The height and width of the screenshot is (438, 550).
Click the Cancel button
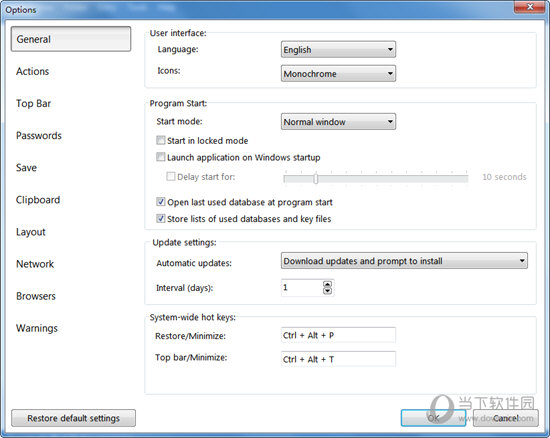(x=505, y=418)
